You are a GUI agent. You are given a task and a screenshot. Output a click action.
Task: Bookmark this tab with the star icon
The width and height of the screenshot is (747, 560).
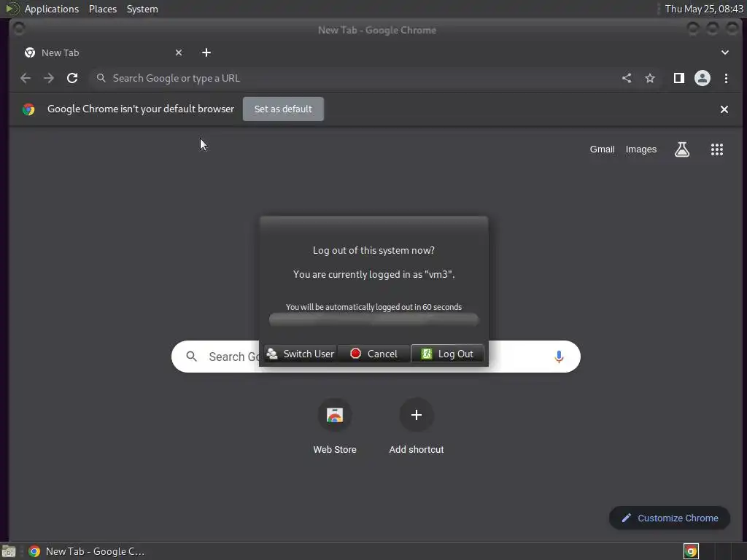(x=650, y=78)
